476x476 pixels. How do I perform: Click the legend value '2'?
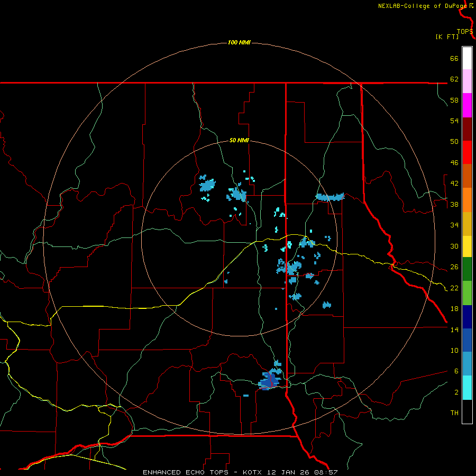click(456, 392)
